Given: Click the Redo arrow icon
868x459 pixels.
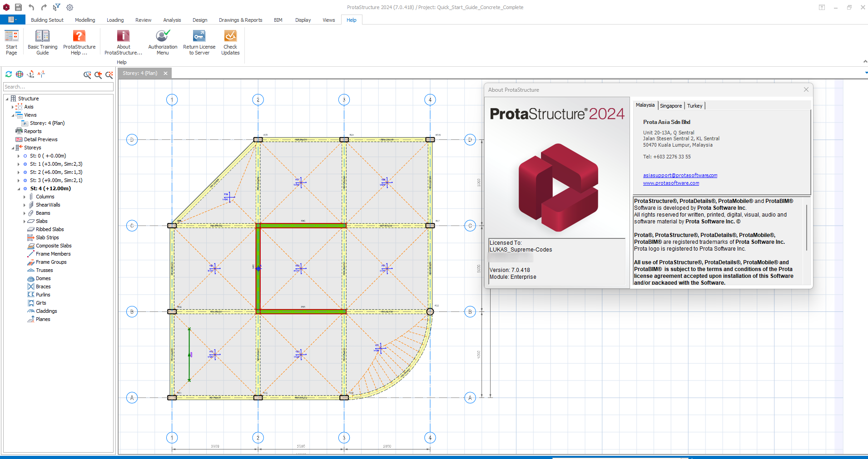Looking at the screenshot, I should click(44, 7).
